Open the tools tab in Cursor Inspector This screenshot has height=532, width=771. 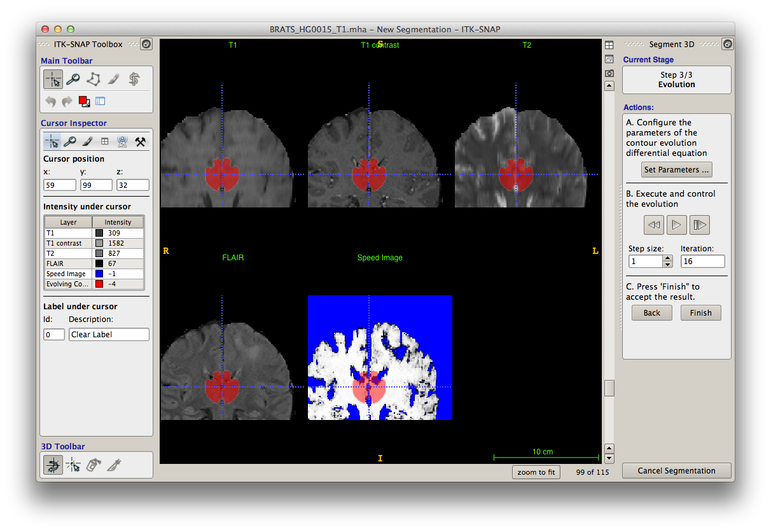(141, 141)
